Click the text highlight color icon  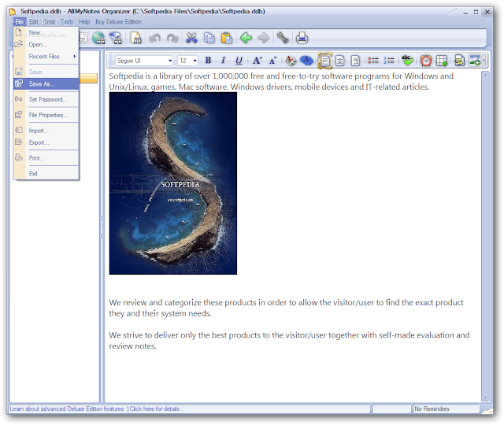pos(306,61)
